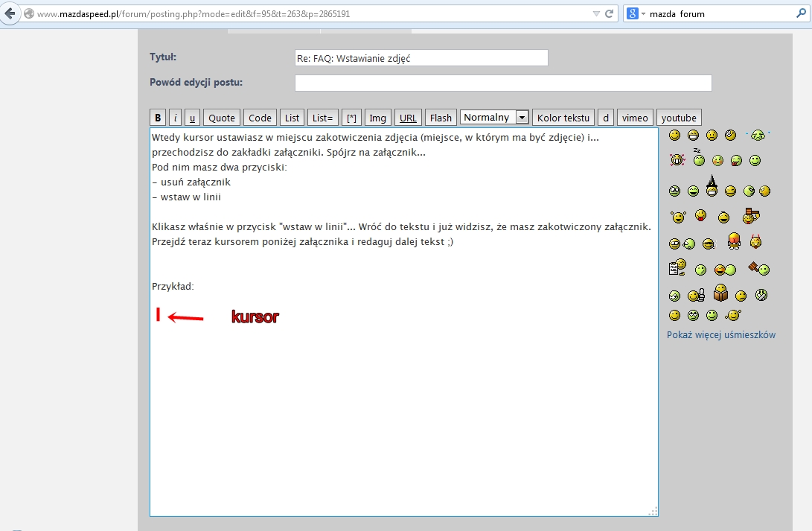The image size is (812, 531).
Task: Click the 'Powód edycji postu' input field
Action: tap(503, 83)
